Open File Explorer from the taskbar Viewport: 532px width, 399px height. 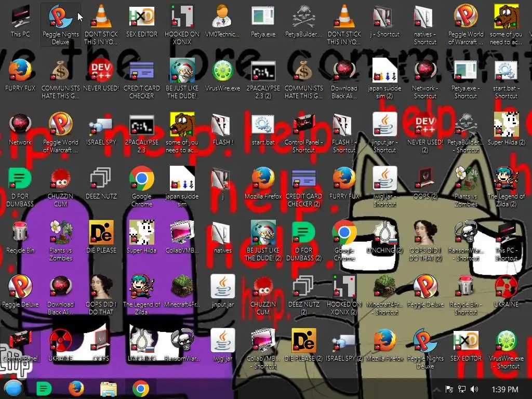(x=108, y=389)
